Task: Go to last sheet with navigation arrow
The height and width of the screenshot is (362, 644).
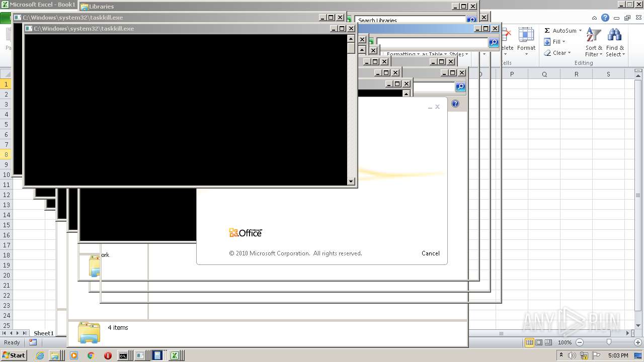Action: tap(25, 333)
